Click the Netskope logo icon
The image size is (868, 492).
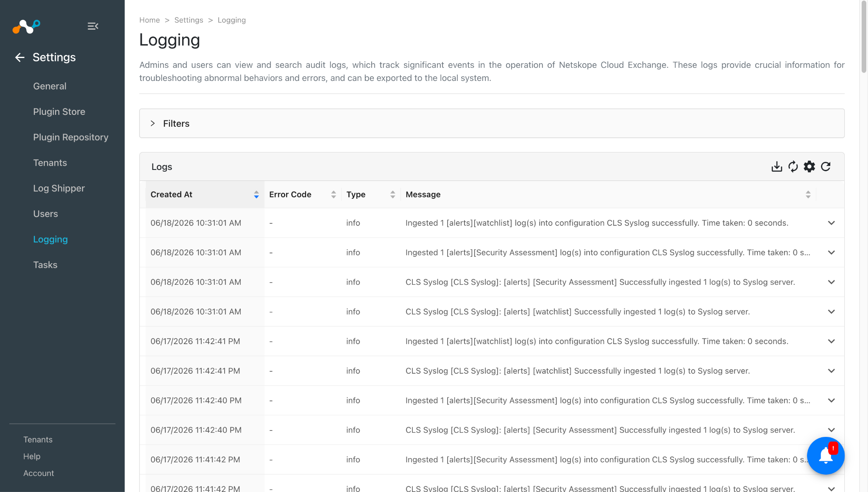click(x=26, y=26)
